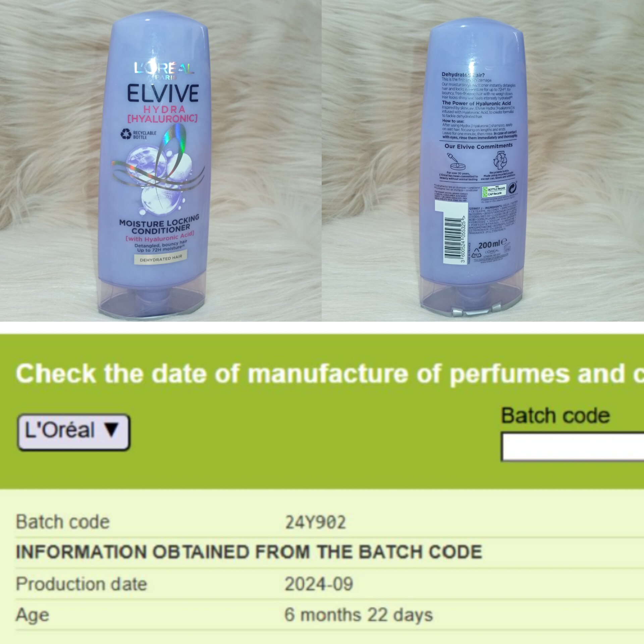Viewport: 644px width, 644px height.
Task: Click the recyclable bottle icon on the front label
Action: pyautogui.click(x=126, y=135)
